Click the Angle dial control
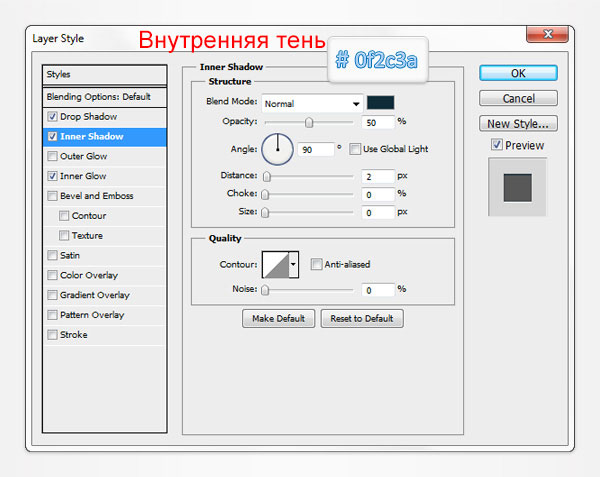Screen dimensions: 600x477 coord(277,149)
